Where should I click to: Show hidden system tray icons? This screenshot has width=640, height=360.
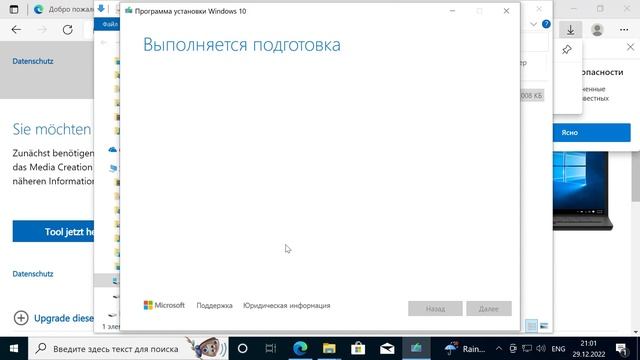coord(499,349)
